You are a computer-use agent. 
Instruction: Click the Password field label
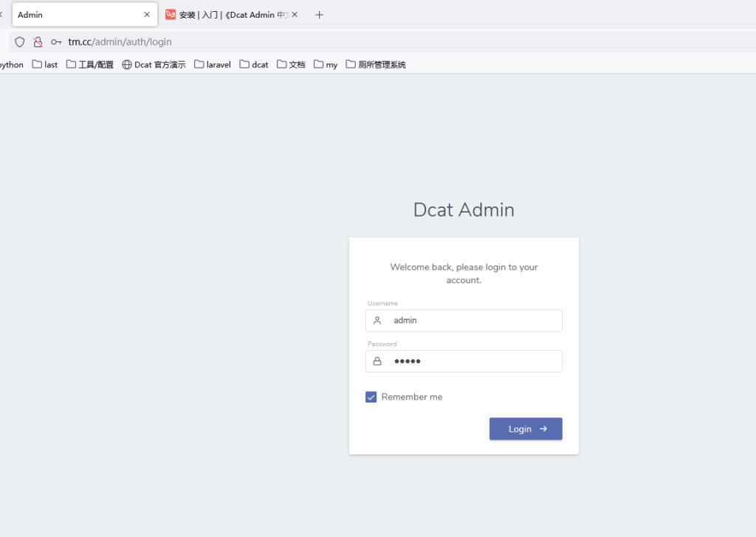382,344
